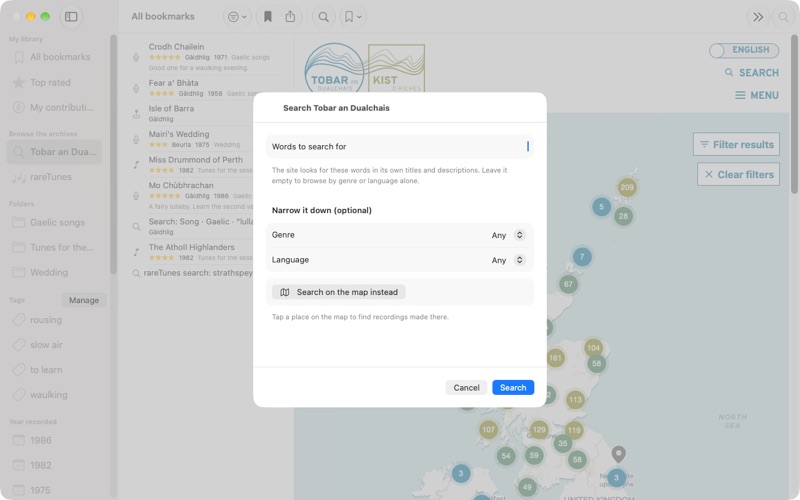Viewport: 800px width, 500px height.
Task: Expand the toolbar overflow double-chevron
Action: [758, 17]
